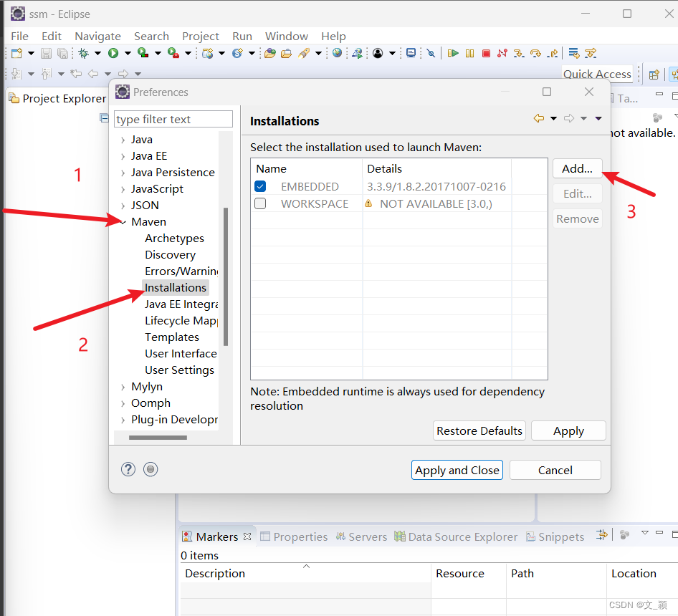Click the Step Over icon
The width and height of the screenshot is (678, 616).
(x=535, y=53)
